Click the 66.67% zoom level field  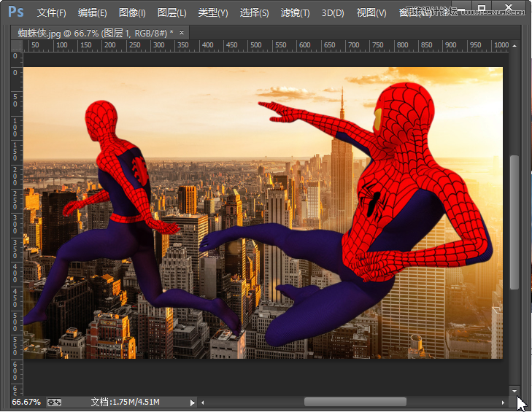coord(26,403)
